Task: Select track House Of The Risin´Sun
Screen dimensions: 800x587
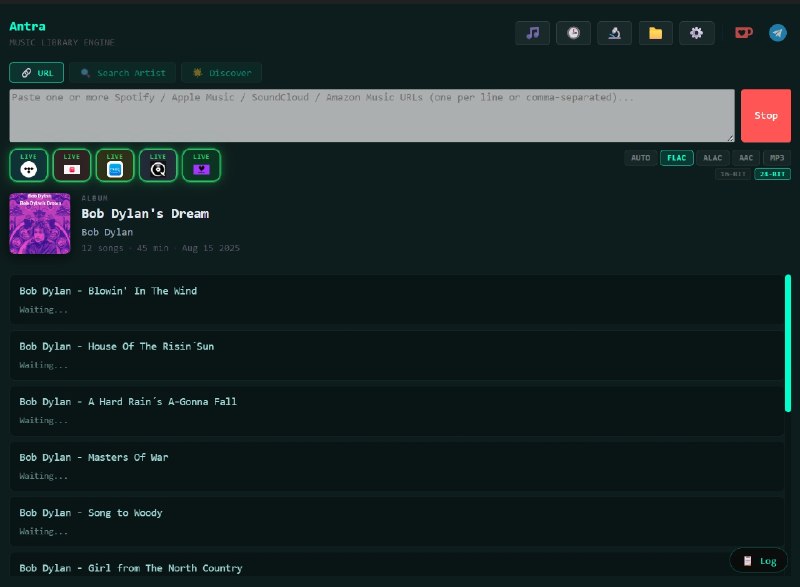Action: (397, 355)
